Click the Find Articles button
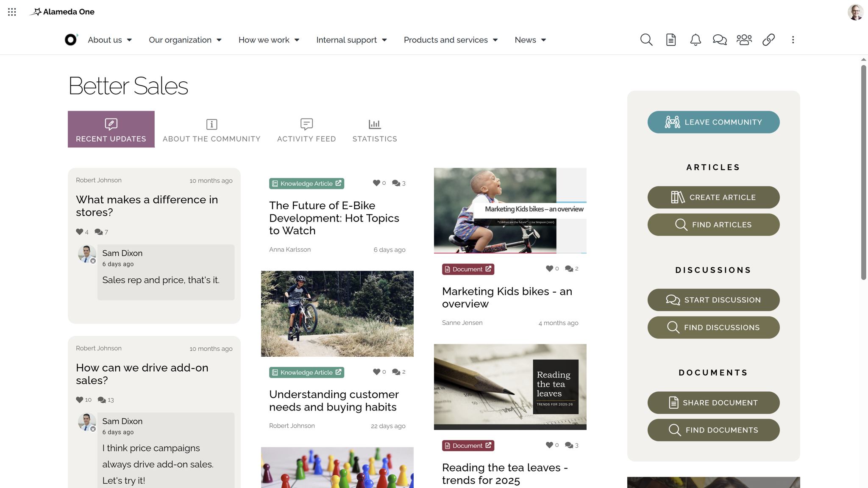Image resolution: width=868 pixels, height=488 pixels. click(713, 225)
